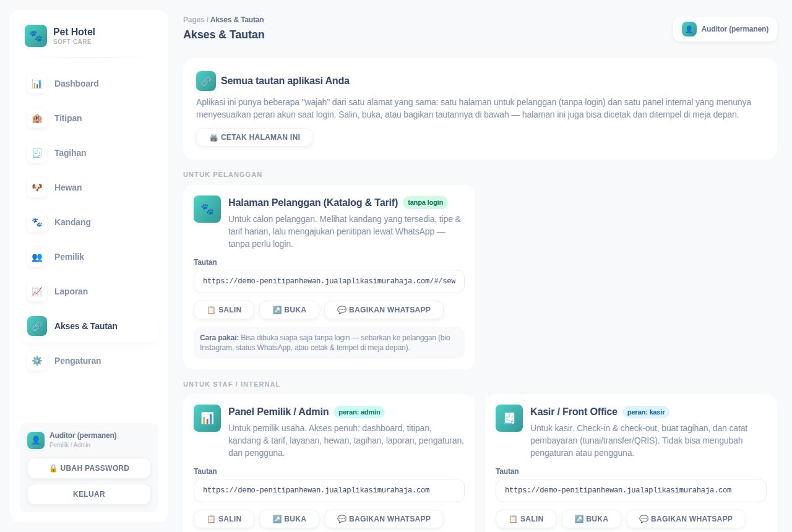Click the Tagihan receipt icon in sidebar
The image size is (792, 532).
coord(37,153)
